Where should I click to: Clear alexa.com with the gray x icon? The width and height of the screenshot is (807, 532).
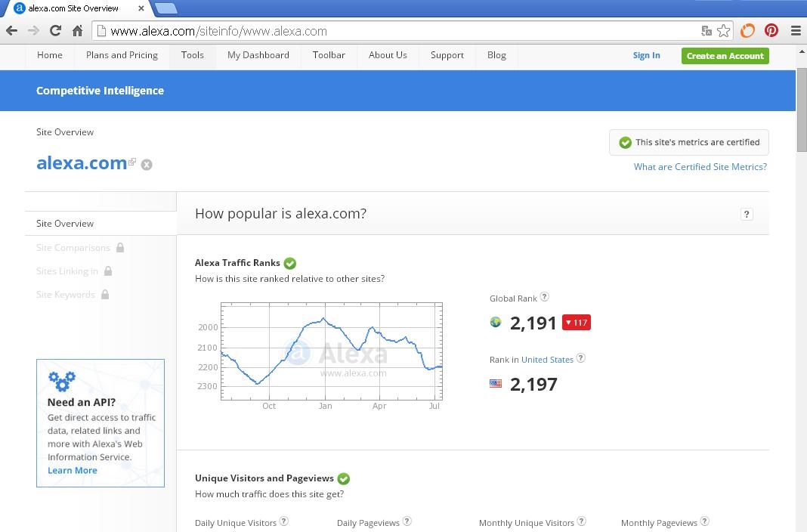click(x=147, y=165)
